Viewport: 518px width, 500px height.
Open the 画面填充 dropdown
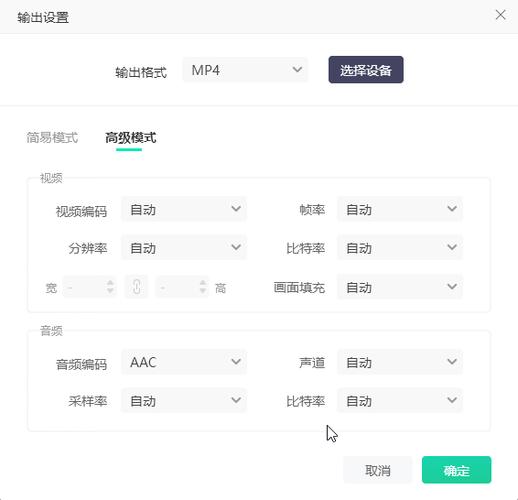tap(400, 287)
